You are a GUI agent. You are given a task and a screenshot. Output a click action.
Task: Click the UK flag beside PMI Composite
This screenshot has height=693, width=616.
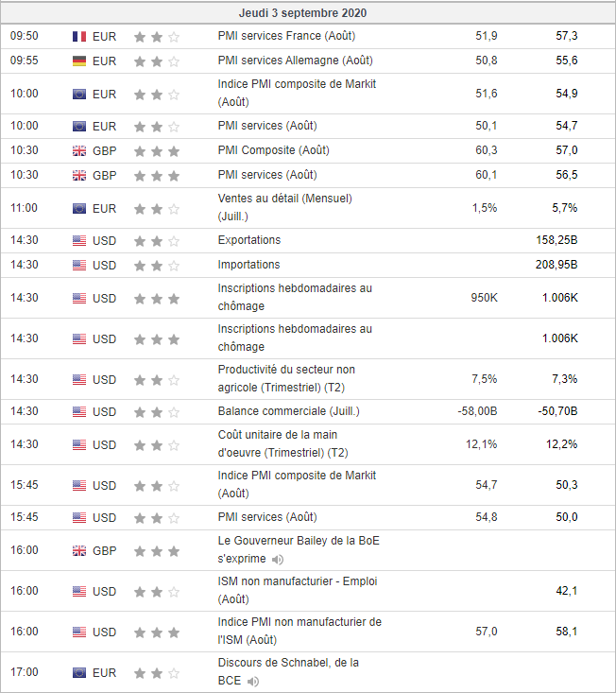coord(79,150)
